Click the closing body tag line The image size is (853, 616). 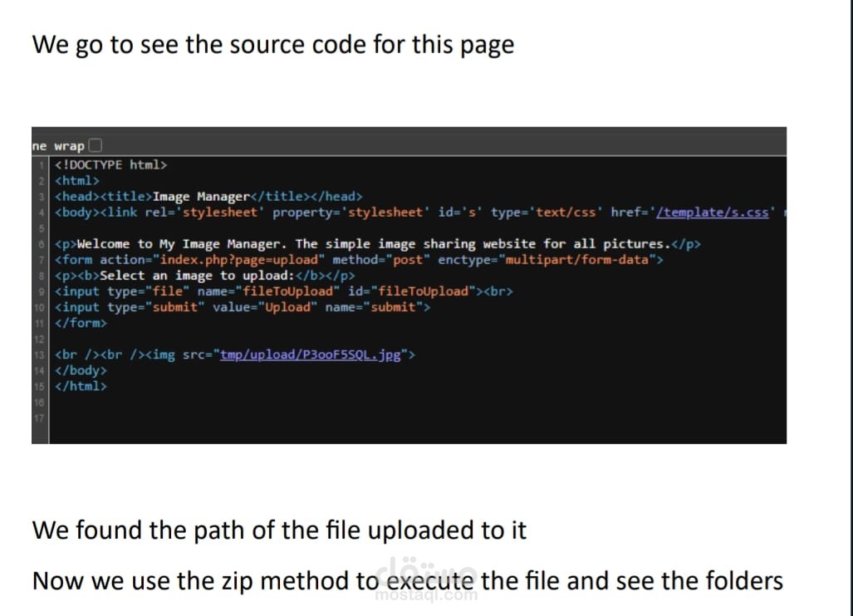[x=81, y=370]
